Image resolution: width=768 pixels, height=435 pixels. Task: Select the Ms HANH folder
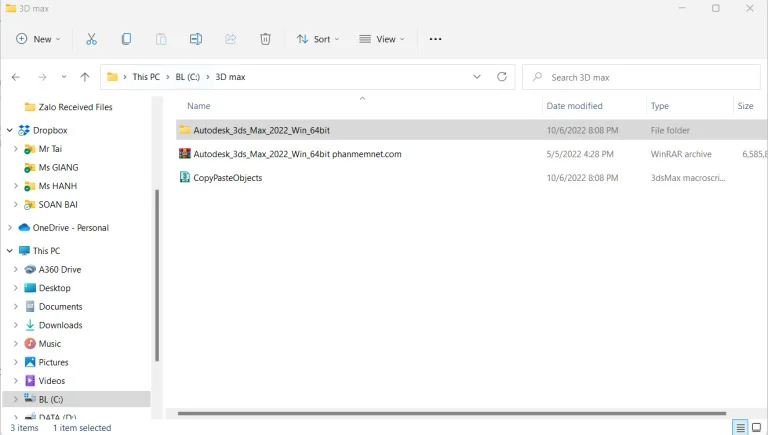[58, 186]
